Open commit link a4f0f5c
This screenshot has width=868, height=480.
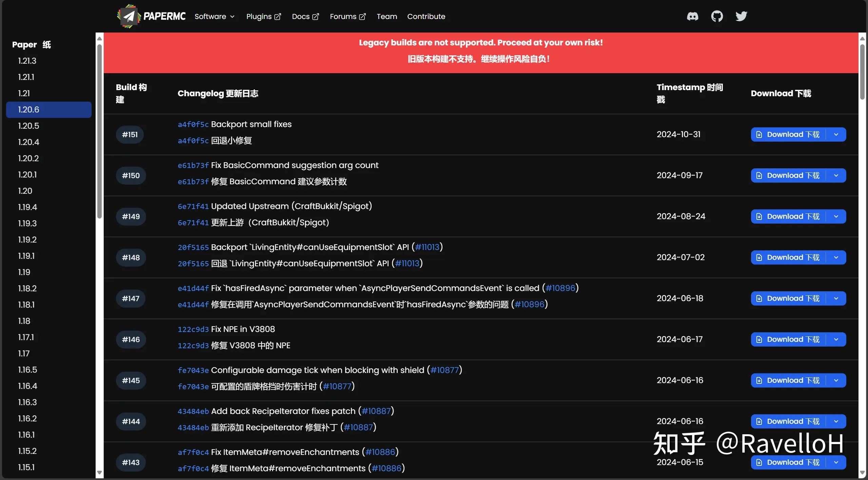[x=193, y=125]
